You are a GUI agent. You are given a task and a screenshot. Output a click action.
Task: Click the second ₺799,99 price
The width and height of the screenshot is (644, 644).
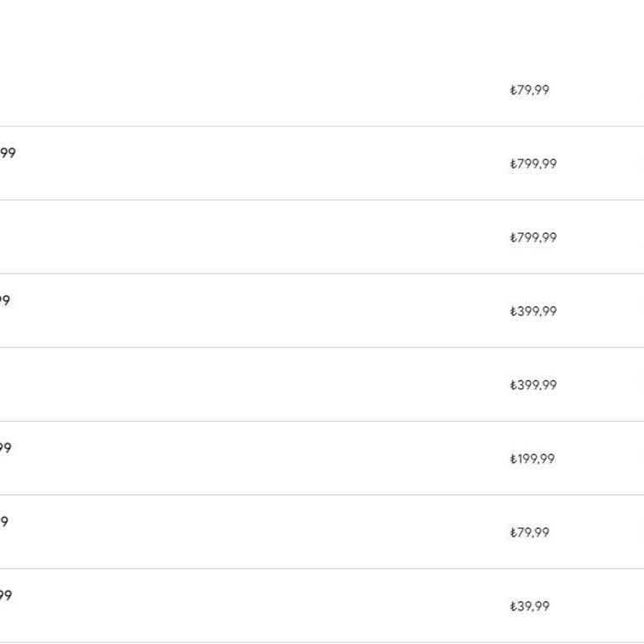(x=532, y=237)
